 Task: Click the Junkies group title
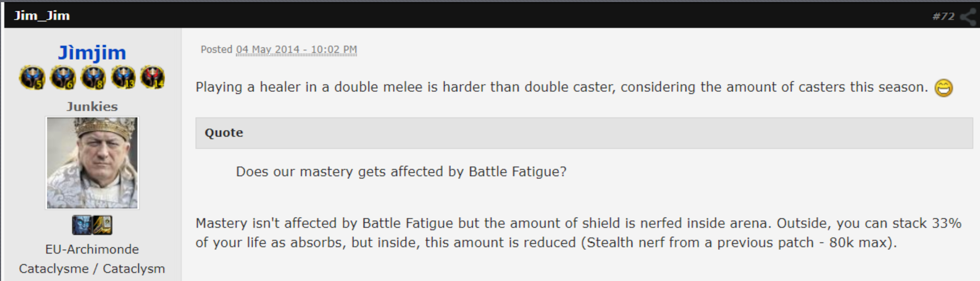[92, 106]
